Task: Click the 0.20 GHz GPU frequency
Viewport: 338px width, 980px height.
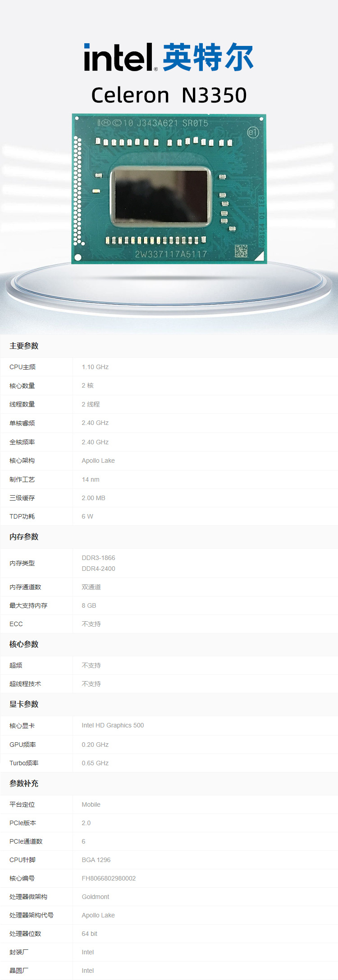Action: [95, 745]
